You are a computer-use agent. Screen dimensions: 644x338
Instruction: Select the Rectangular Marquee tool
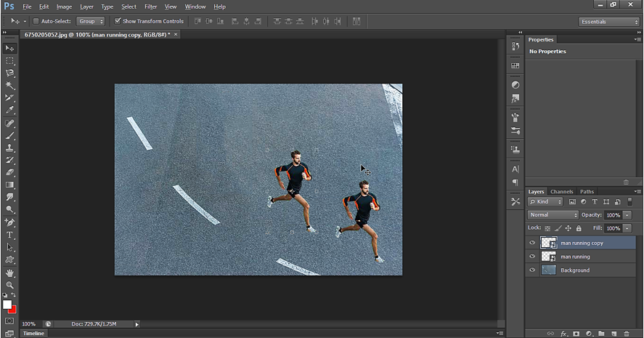click(x=9, y=61)
